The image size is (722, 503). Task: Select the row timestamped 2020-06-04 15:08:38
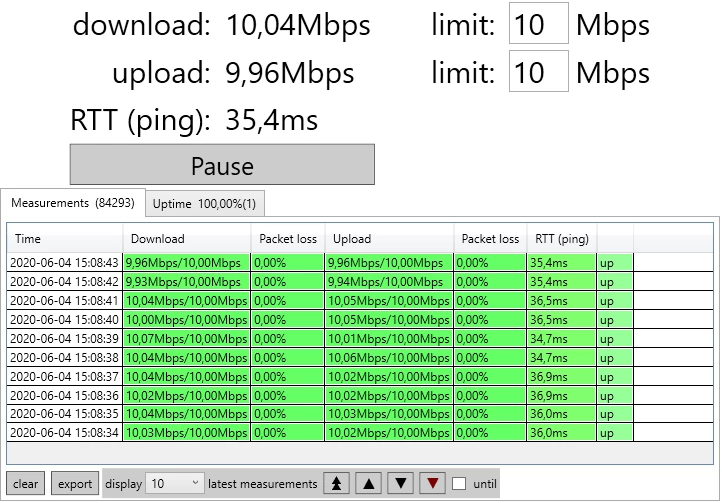pos(360,357)
